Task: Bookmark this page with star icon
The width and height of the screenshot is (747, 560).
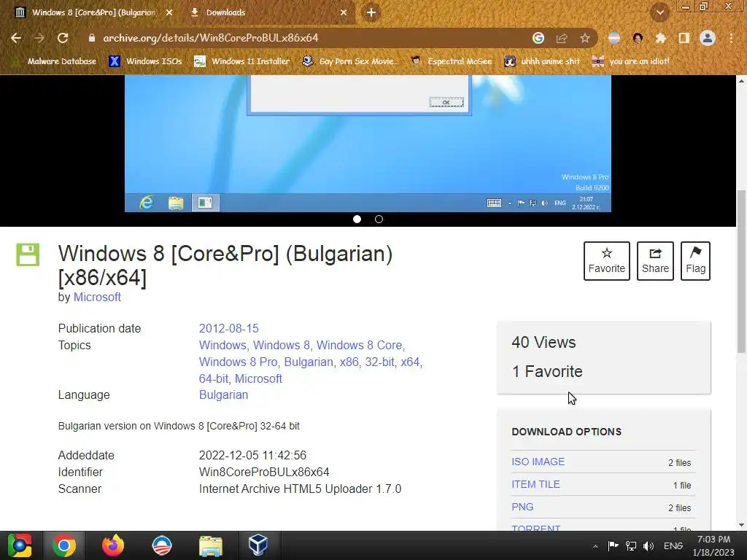Action: (585, 38)
